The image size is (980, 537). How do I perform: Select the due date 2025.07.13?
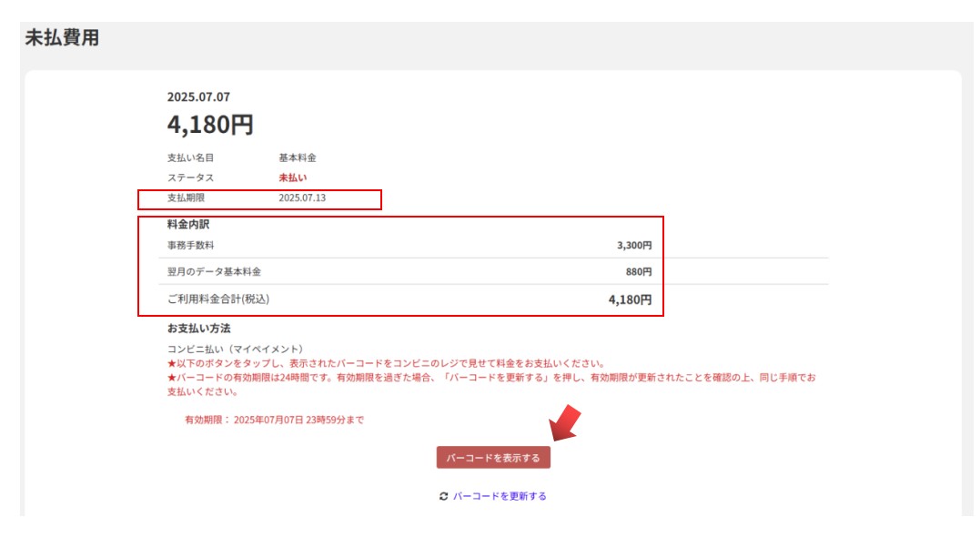pos(302,198)
